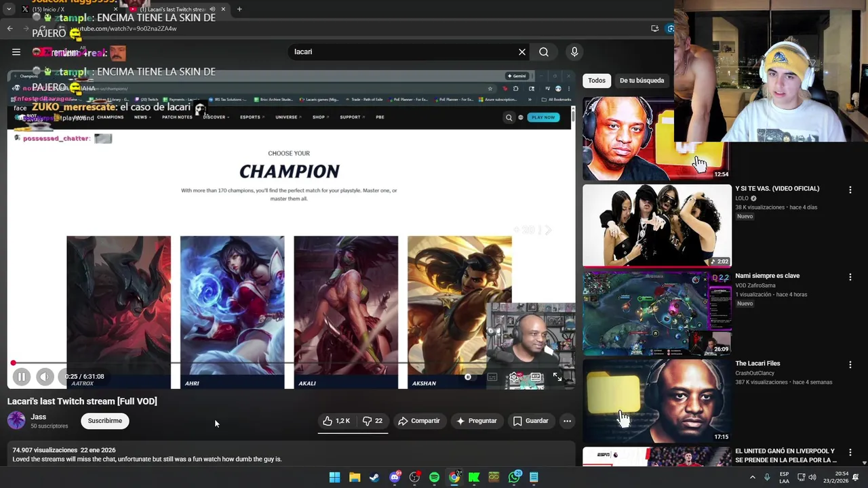Toggle subtitles in the video player
This screenshot has width=868, height=488.
[x=492, y=377]
